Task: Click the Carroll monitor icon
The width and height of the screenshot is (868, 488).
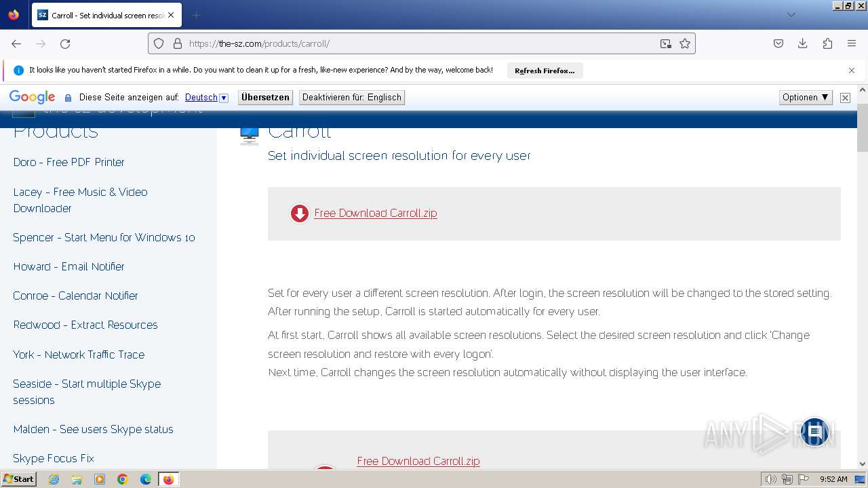Action: pos(250,135)
